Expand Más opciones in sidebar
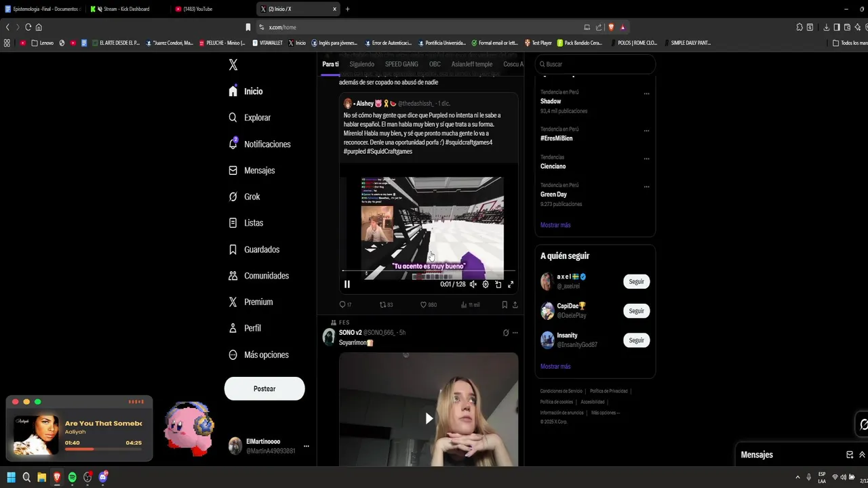This screenshot has height=488, width=868. pyautogui.click(x=258, y=354)
